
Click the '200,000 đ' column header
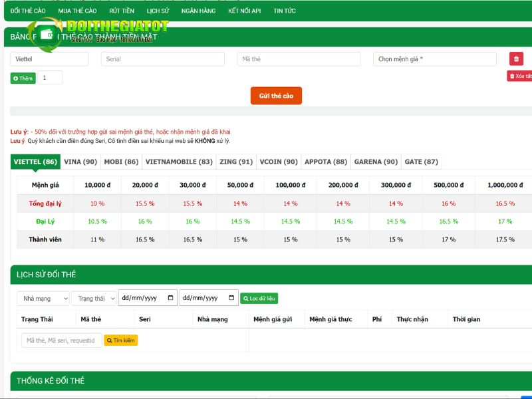343,185
